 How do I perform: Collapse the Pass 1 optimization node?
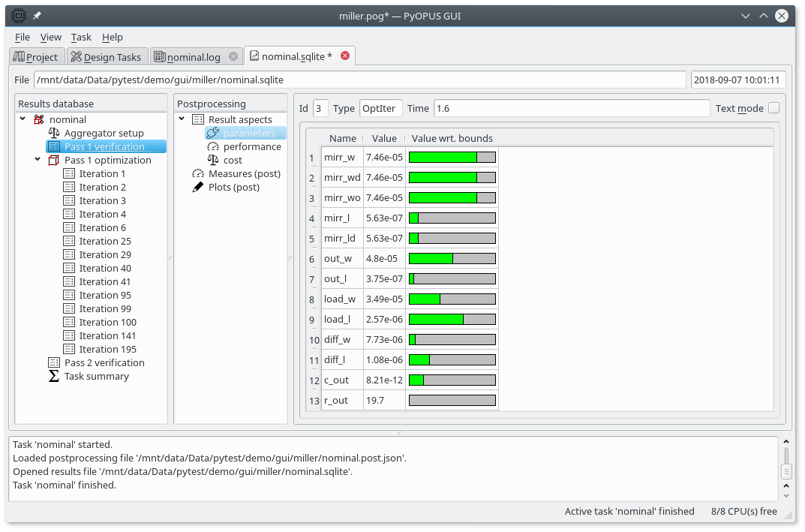(38, 160)
